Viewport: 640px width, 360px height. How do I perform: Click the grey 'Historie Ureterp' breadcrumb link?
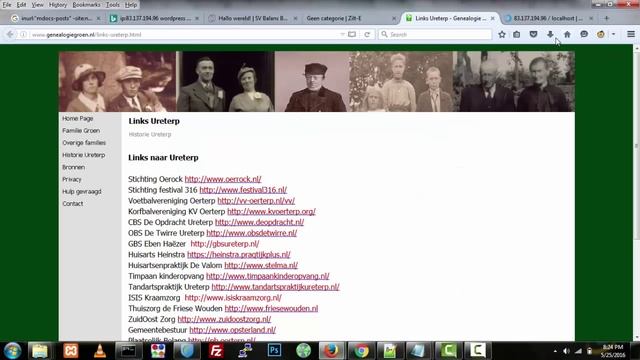[x=150, y=134]
